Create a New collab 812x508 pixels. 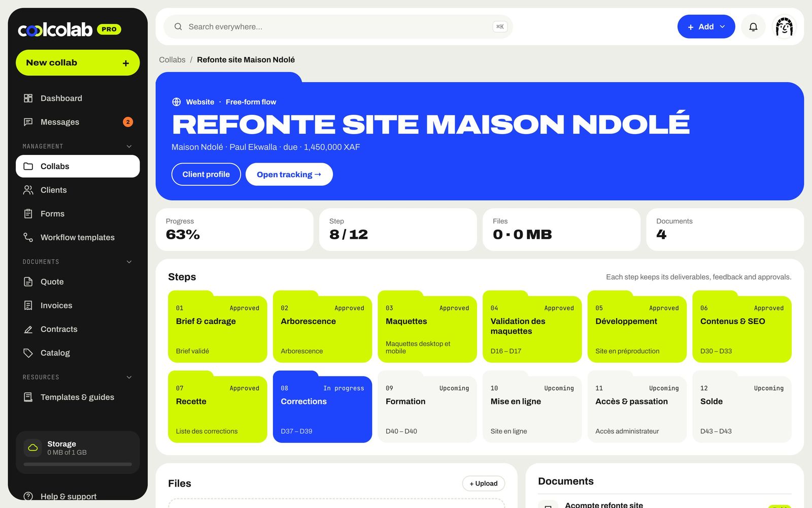pos(78,62)
